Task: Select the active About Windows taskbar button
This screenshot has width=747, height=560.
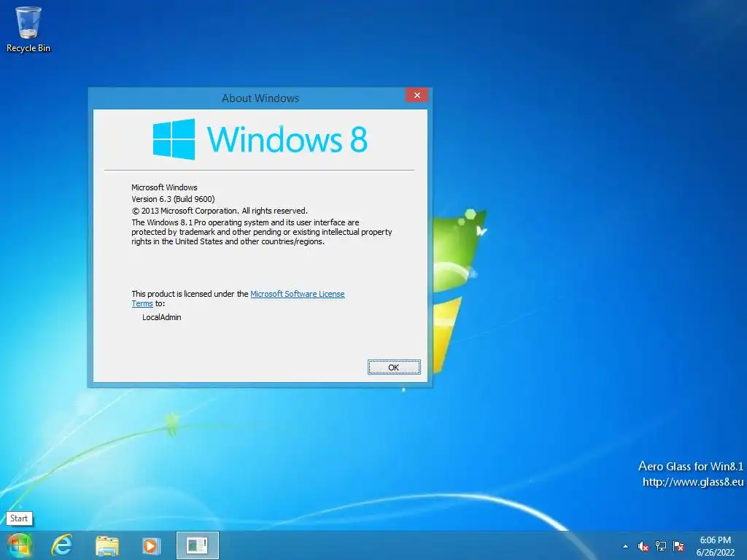Action: pyautogui.click(x=198, y=545)
